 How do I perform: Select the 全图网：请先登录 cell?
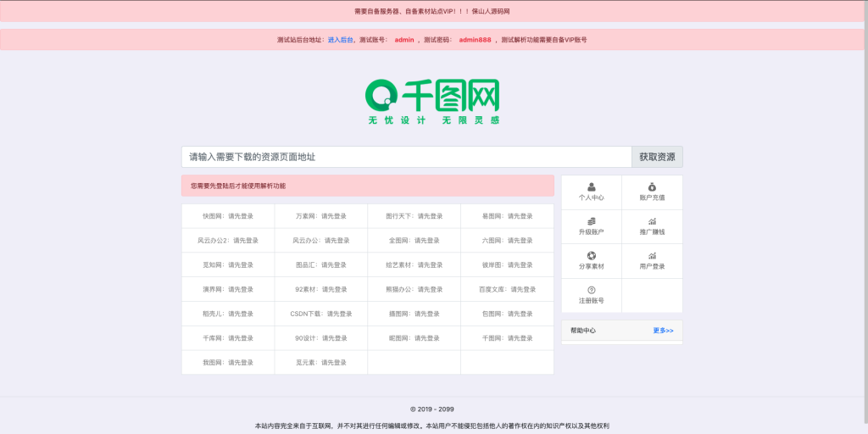[414, 240]
